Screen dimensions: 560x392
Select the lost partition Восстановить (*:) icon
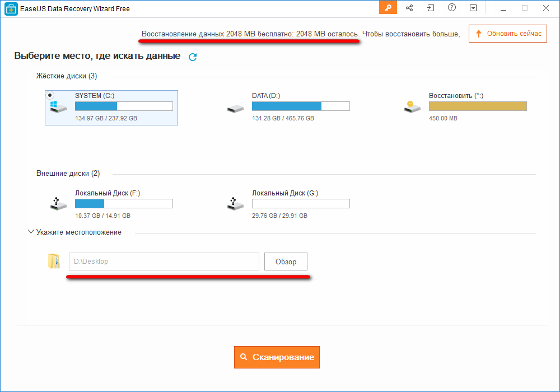412,106
